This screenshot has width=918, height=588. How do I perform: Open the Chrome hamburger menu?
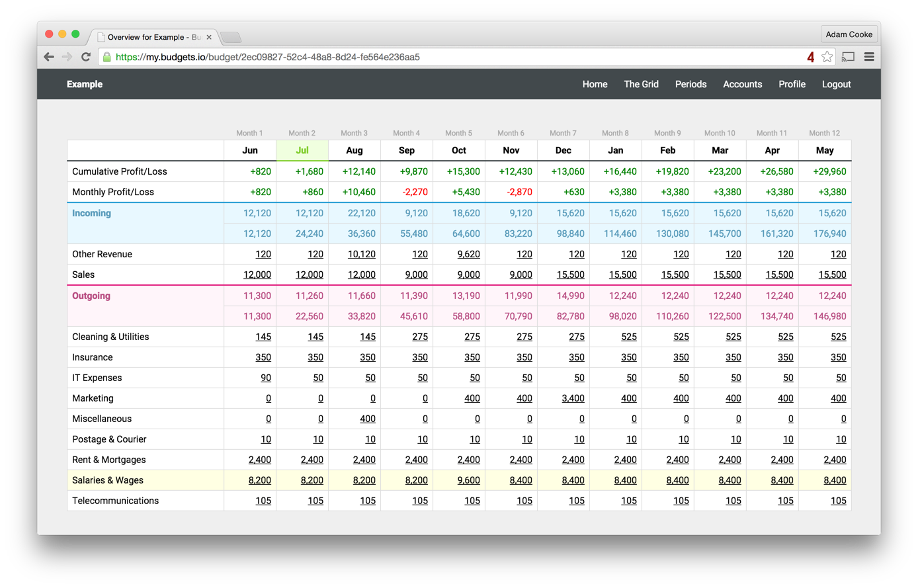(x=869, y=57)
